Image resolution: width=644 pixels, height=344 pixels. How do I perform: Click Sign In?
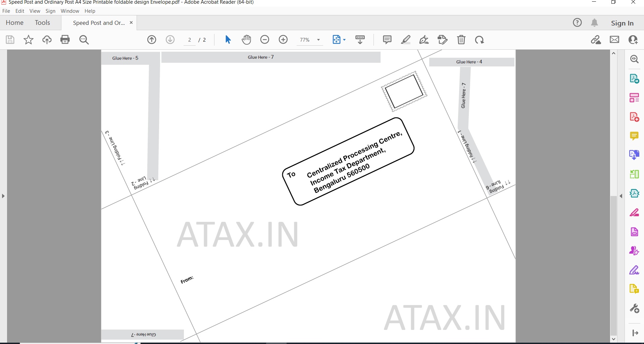coord(622,23)
